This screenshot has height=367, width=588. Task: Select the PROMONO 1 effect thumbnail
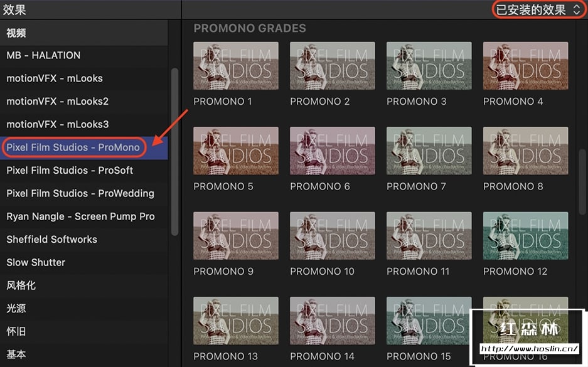click(236, 66)
